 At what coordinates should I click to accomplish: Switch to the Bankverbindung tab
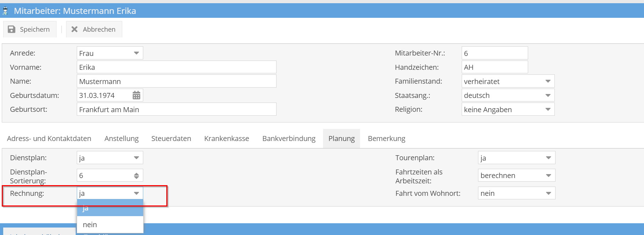coord(289,139)
